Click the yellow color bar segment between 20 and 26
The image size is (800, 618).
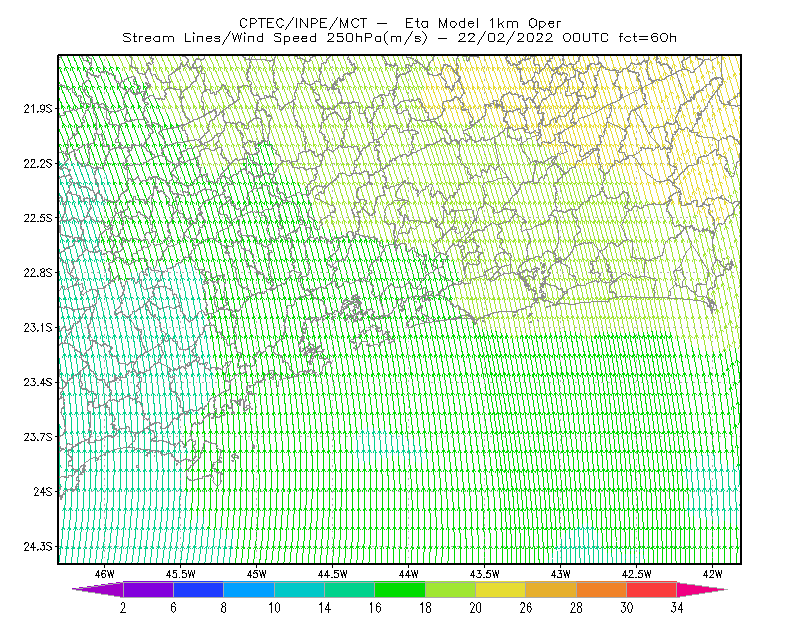click(501, 589)
